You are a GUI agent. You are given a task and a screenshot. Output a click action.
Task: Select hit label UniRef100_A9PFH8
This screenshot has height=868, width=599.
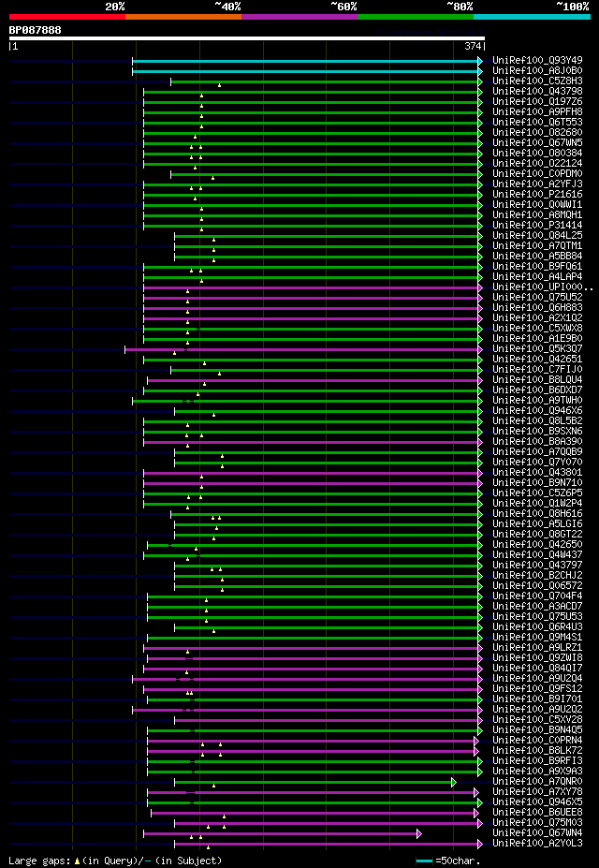537,111
